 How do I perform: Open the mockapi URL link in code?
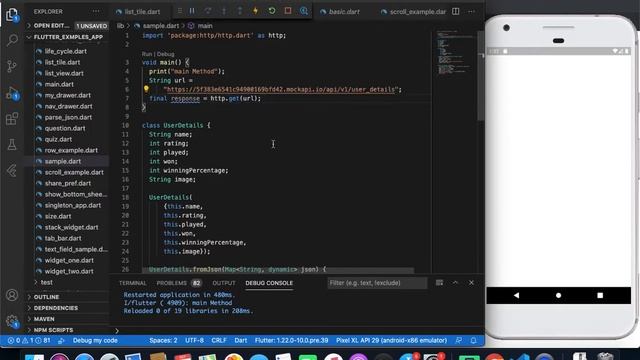(x=281, y=89)
